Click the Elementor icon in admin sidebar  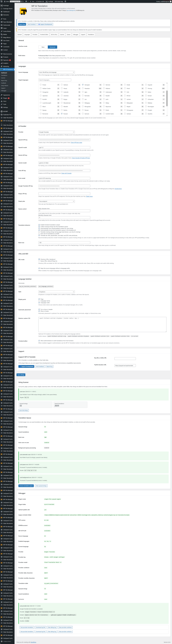coord(2,15)
